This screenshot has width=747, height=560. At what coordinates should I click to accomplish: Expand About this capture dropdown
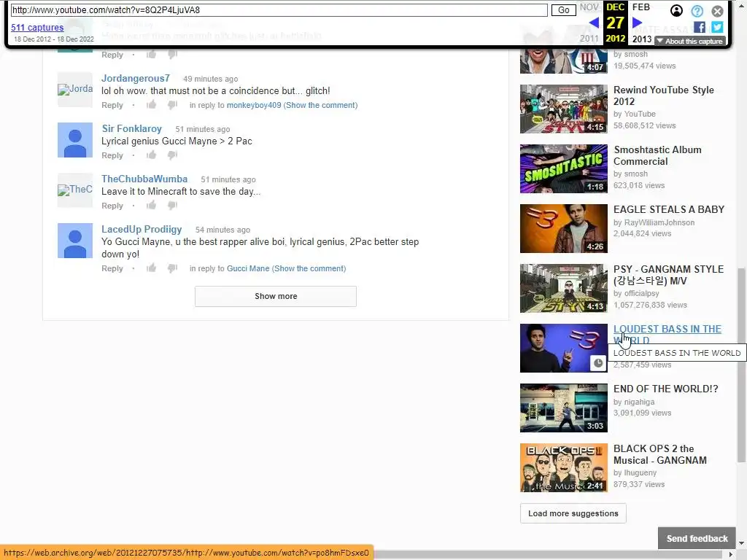point(690,42)
